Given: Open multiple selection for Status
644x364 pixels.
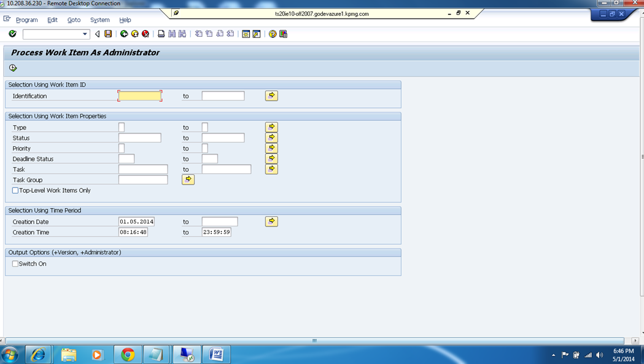Looking at the screenshot, I should click(x=271, y=137).
